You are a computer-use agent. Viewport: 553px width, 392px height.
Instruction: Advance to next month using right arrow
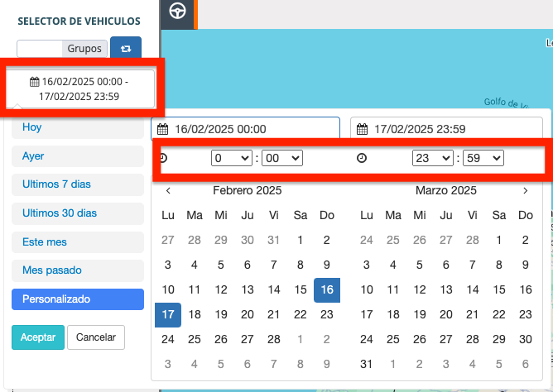(x=525, y=190)
